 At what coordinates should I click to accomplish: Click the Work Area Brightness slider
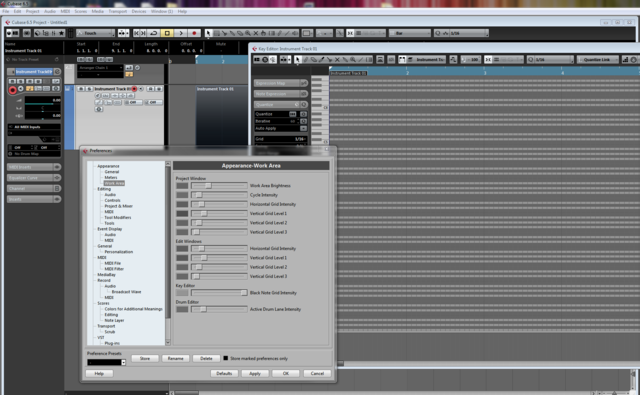pos(219,186)
